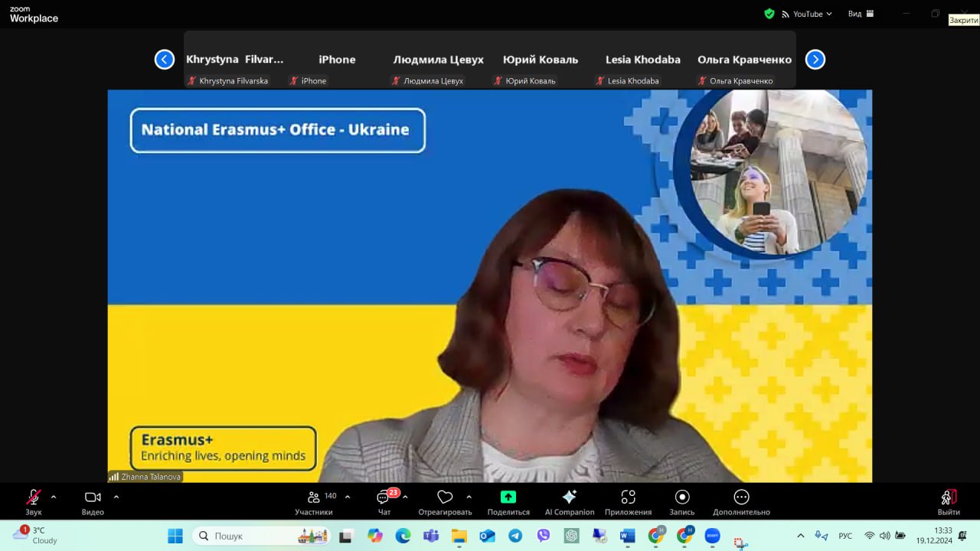Open the Participants panel
Image resolution: width=980 pixels, height=551 pixels.
click(x=313, y=497)
